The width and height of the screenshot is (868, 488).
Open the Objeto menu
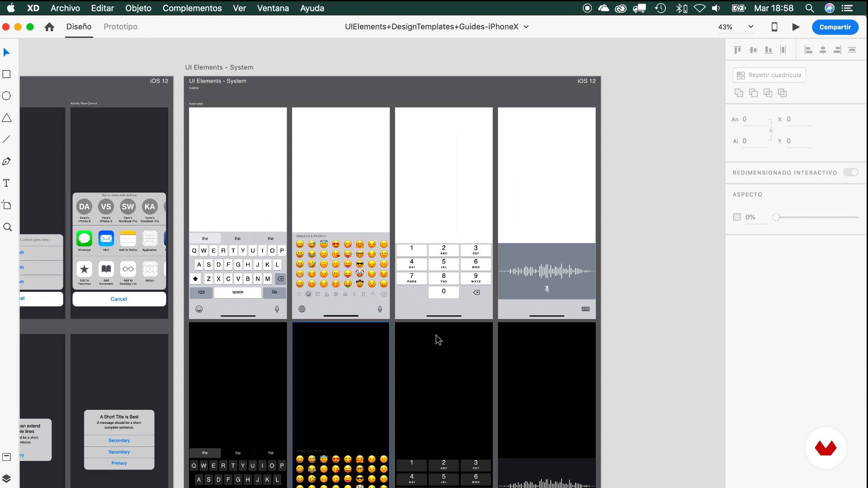point(138,8)
